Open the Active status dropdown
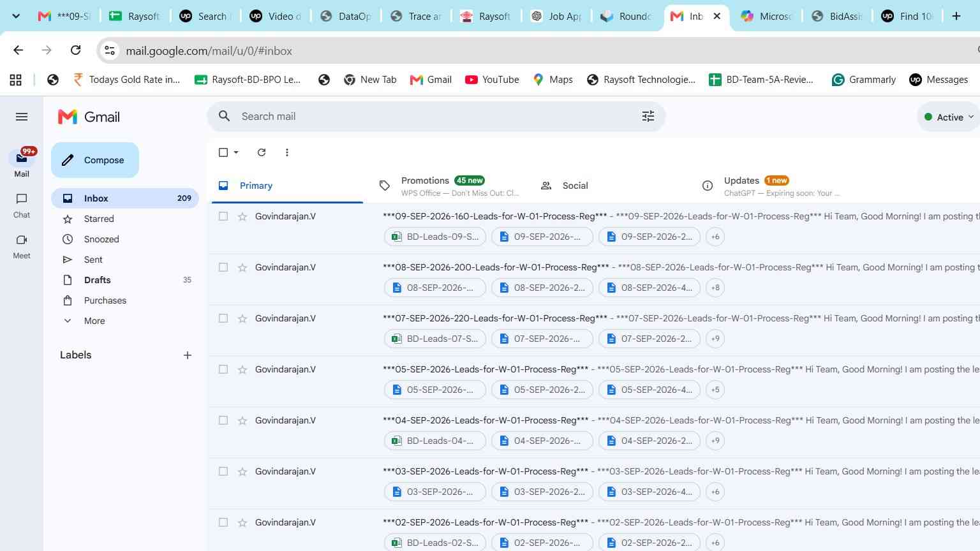Image resolution: width=980 pixels, height=551 pixels. point(949,117)
